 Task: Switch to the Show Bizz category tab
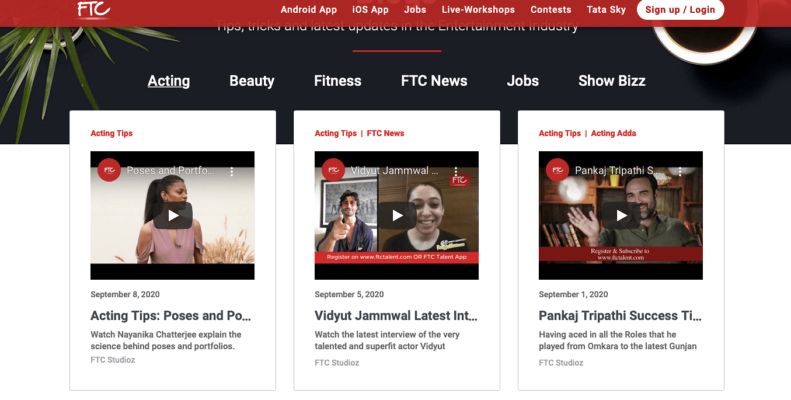pyautogui.click(x=612, y=81)
